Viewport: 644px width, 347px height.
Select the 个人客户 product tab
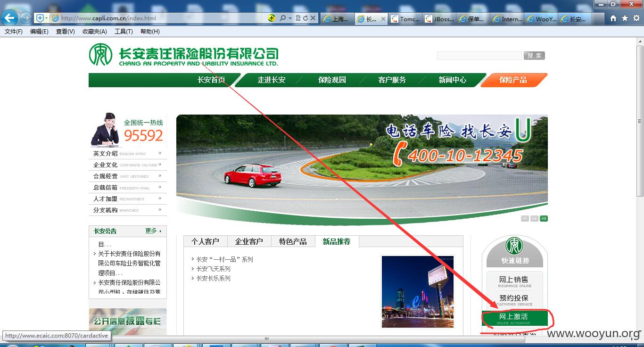(205, 241)
